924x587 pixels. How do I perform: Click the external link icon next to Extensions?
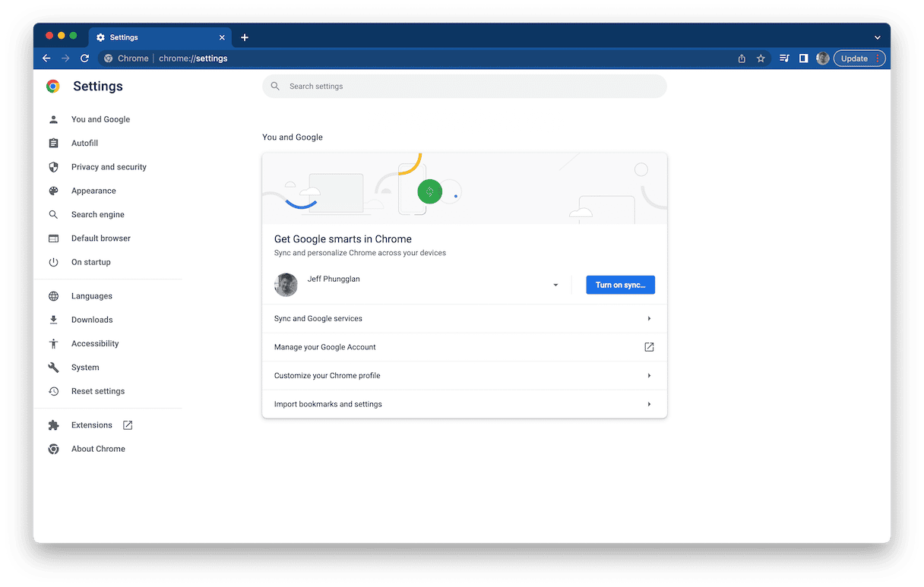tap(128, 425)
